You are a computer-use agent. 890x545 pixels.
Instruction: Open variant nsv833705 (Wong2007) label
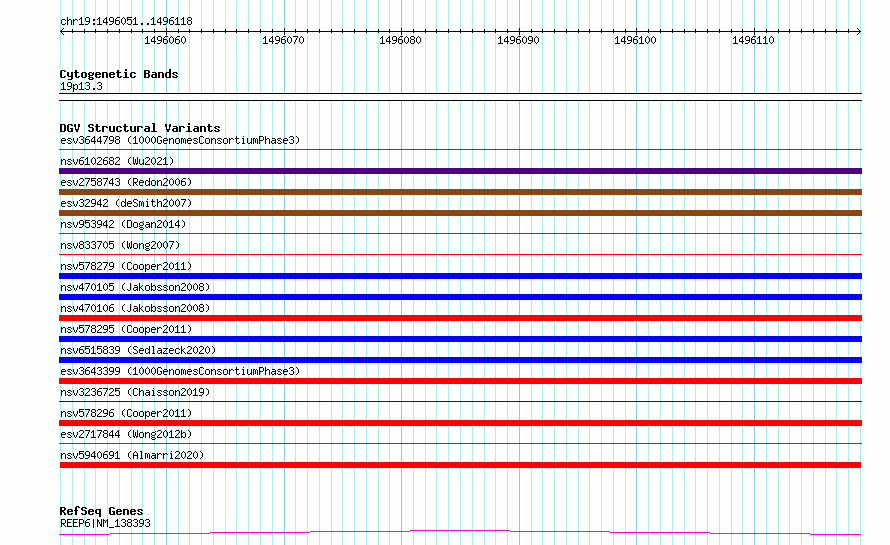120,245
